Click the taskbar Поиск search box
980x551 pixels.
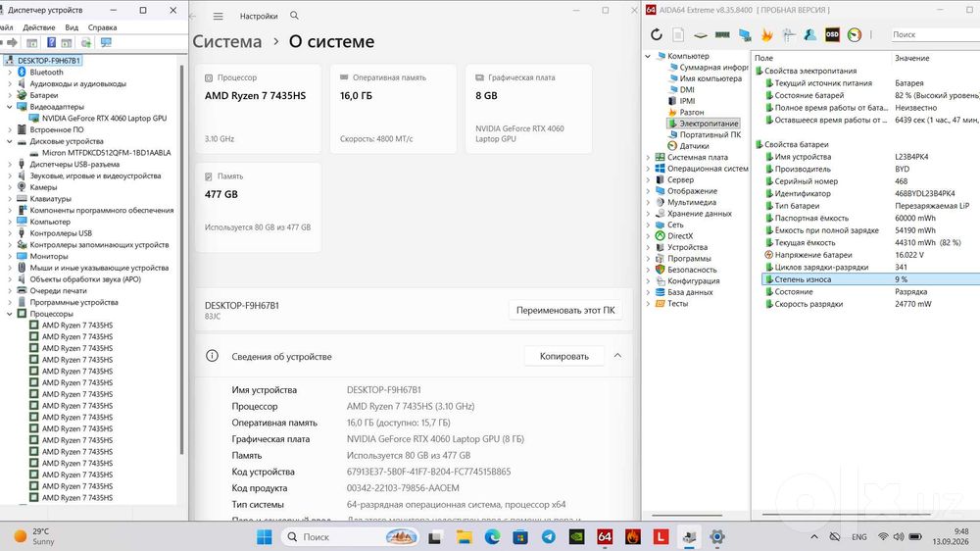coord(350,536)
